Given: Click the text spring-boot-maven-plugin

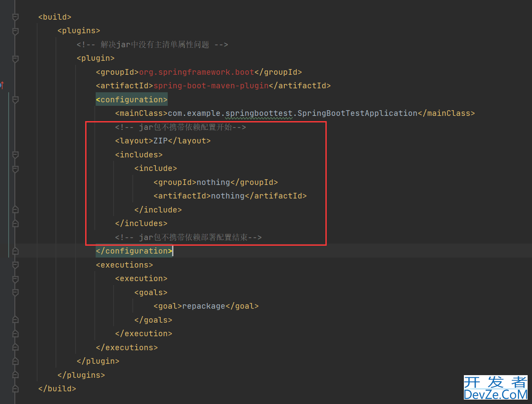Looking at the screenshot, I should click(211, 86).
